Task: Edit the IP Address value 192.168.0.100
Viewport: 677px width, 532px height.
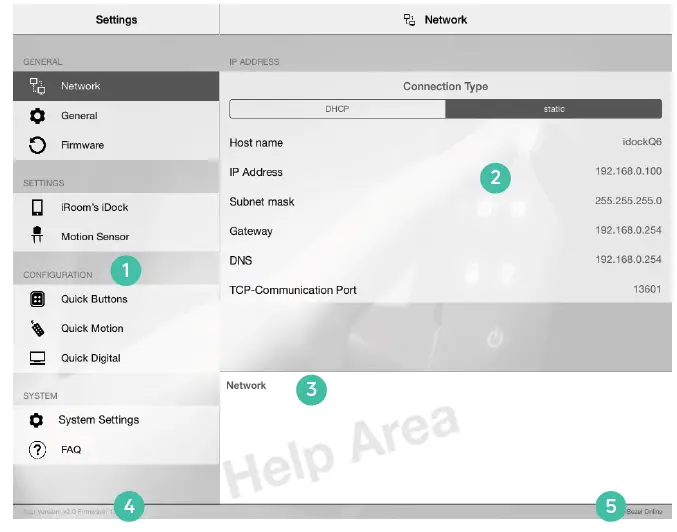Action: click(628, 171)
